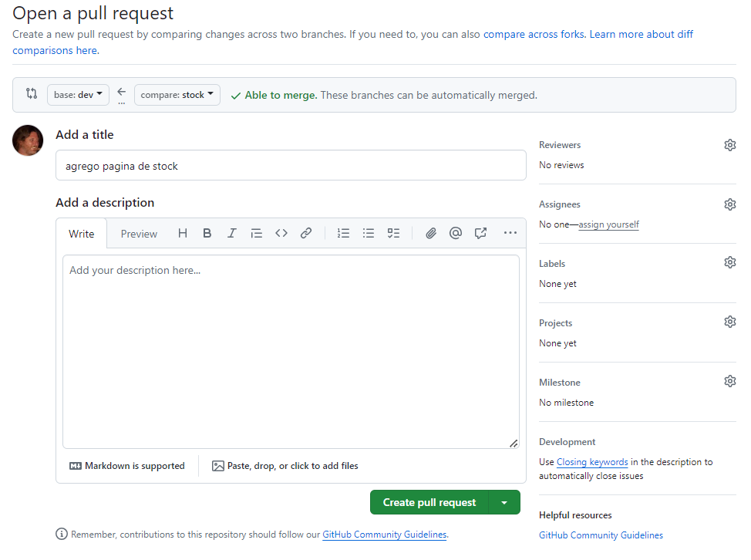The image size is (751, 560).
Task: Switch to the Preview tab
Action: 139,234
